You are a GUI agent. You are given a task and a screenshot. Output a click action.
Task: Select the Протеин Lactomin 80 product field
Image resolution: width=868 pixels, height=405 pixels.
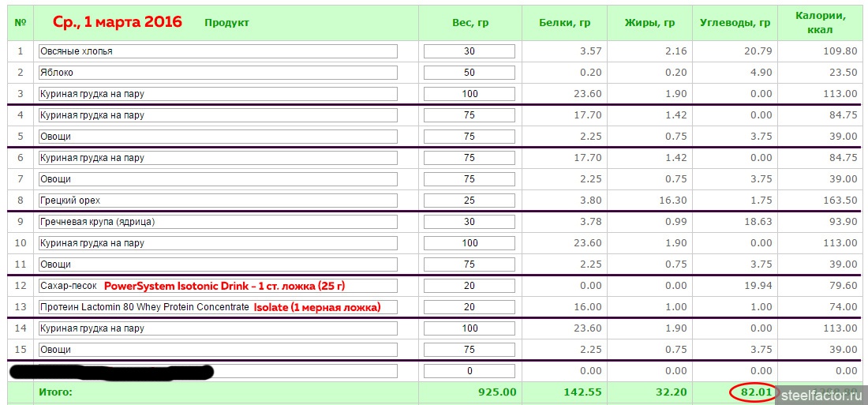(218, 307)
